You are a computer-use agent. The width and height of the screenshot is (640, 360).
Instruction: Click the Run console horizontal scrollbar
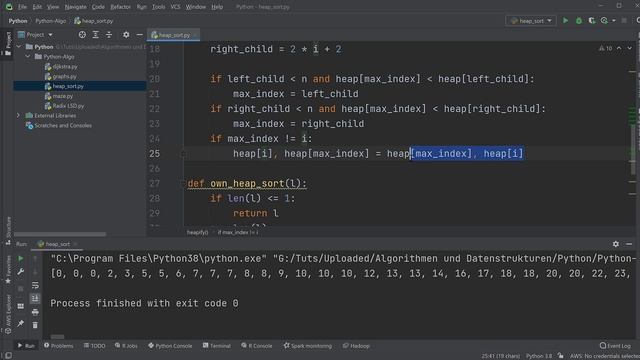(58, 337)
